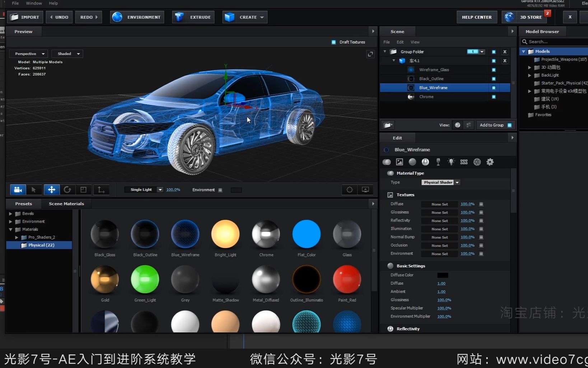Select the scale tool below the preview

(84, 189)
